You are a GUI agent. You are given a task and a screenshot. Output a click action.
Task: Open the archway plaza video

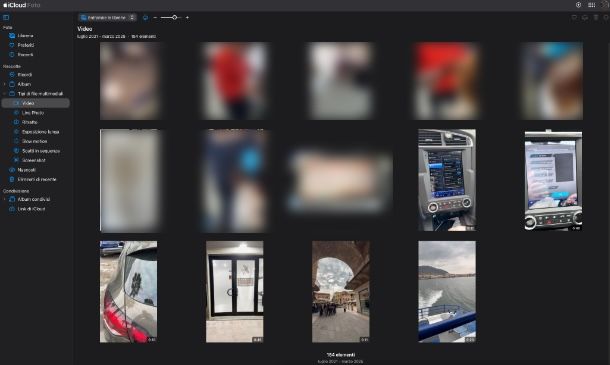tap(341, 292)
